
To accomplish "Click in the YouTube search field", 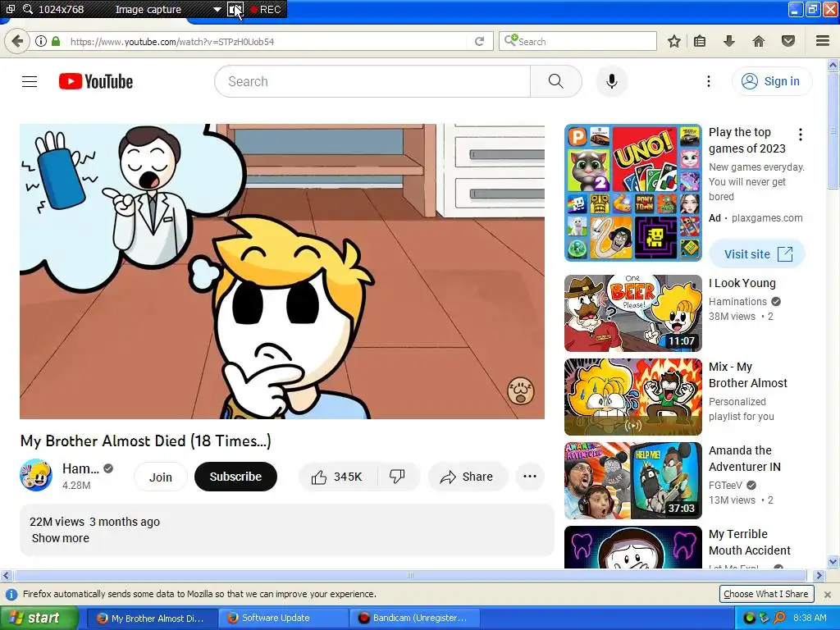I will point(372,81).
